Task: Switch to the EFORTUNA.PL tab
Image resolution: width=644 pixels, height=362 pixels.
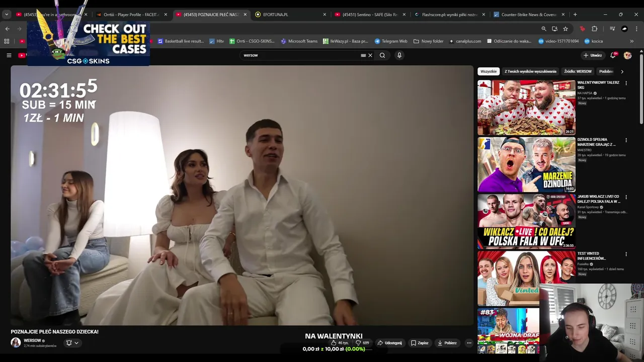Action: click(x=291, y=15)
